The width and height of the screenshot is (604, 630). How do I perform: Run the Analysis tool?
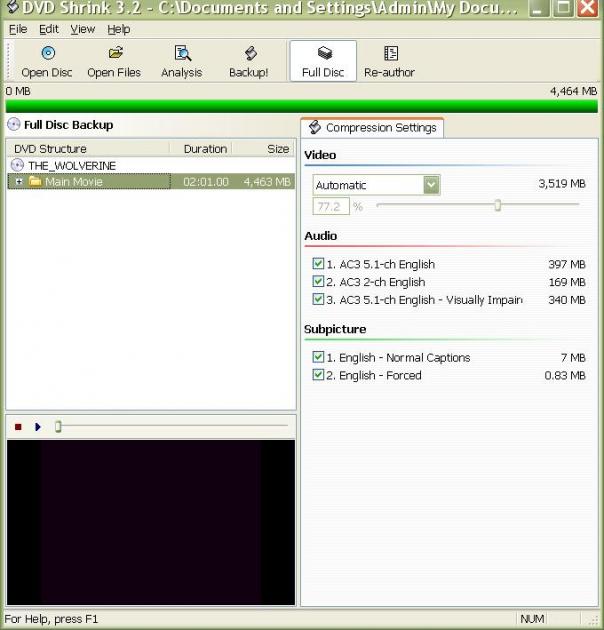(x=182, y=62)
